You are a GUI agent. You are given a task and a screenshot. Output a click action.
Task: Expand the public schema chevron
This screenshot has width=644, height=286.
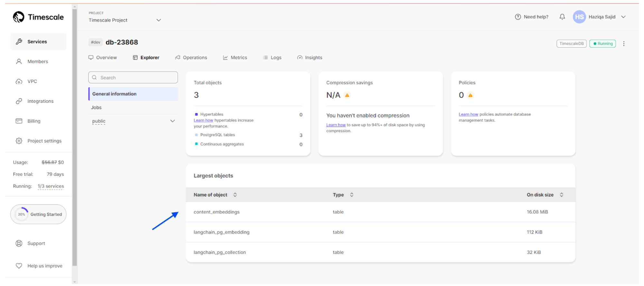tap(173, 121)
